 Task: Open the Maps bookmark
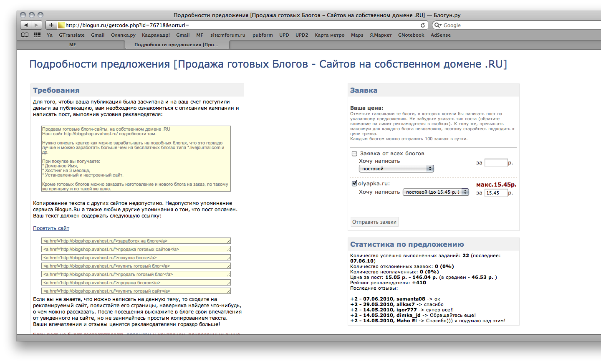[357, 35]
